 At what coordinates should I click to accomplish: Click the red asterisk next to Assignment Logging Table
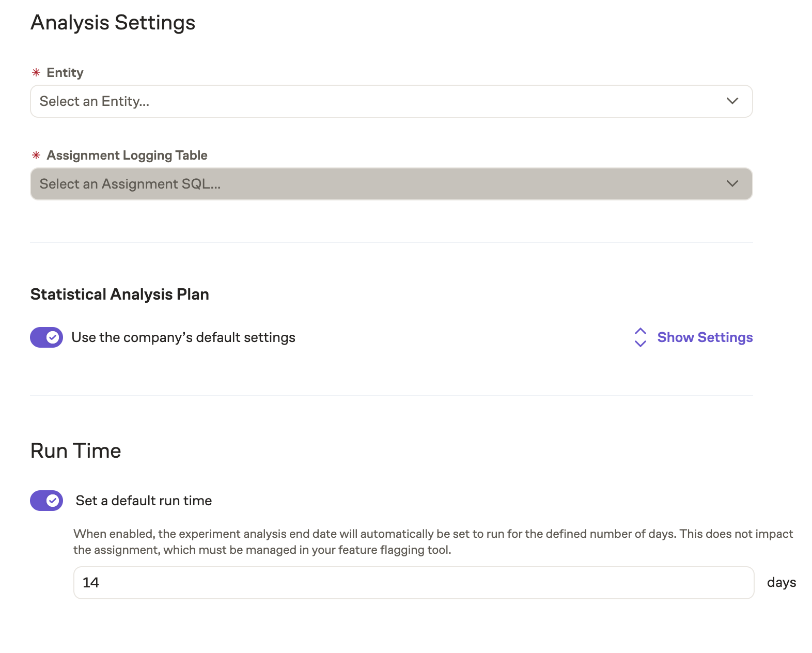click(36, 156)
